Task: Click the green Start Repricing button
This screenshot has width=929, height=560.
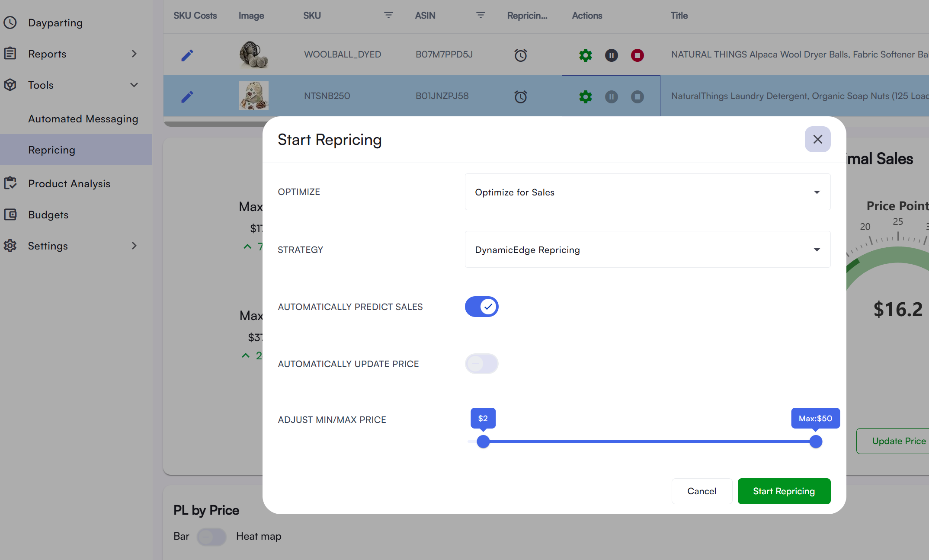Action: (784, 491)
